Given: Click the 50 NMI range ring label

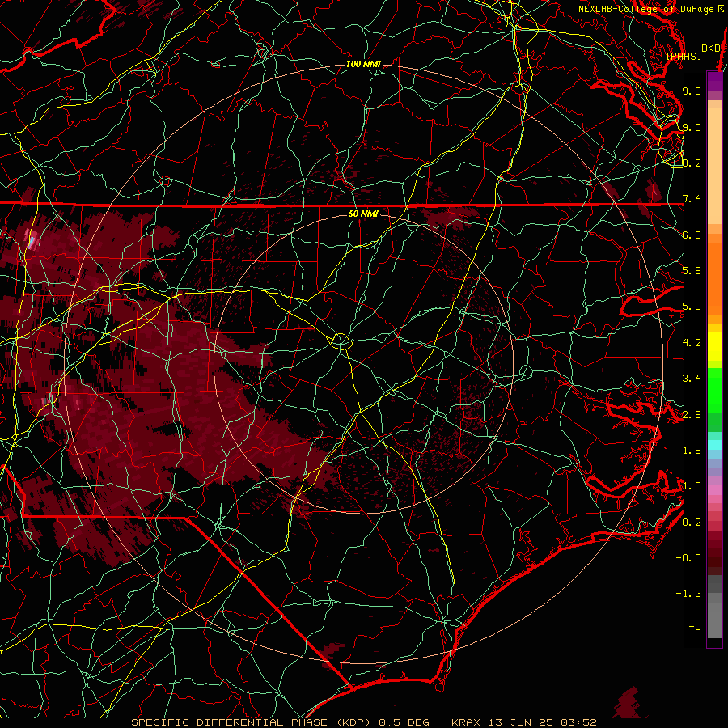Looking at the screenshot, I should point(363,214).
